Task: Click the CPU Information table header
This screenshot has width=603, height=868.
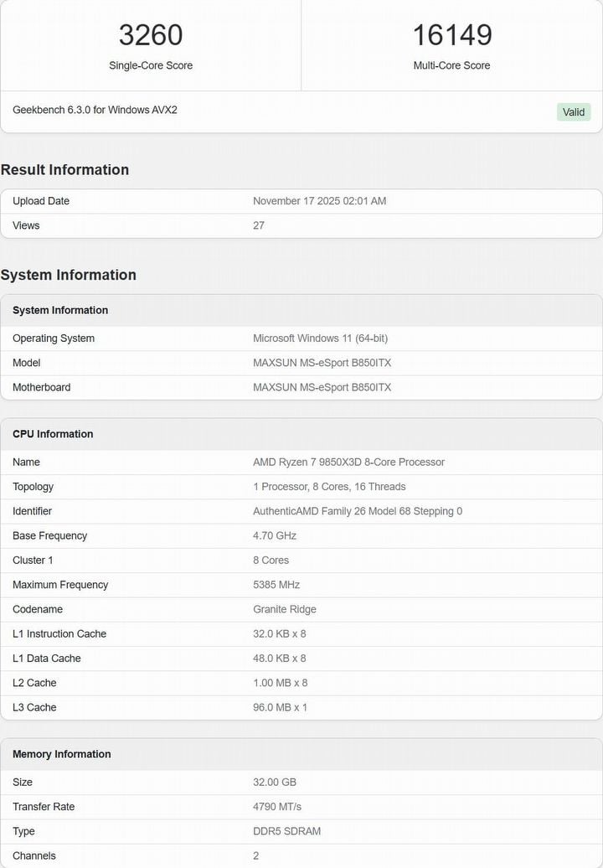Action: click(x=53, y=434)
